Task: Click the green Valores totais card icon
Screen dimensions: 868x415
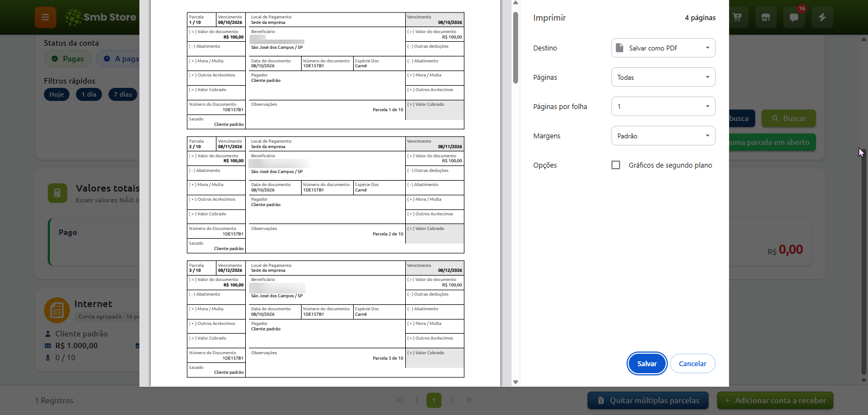Action: point(58,193)
